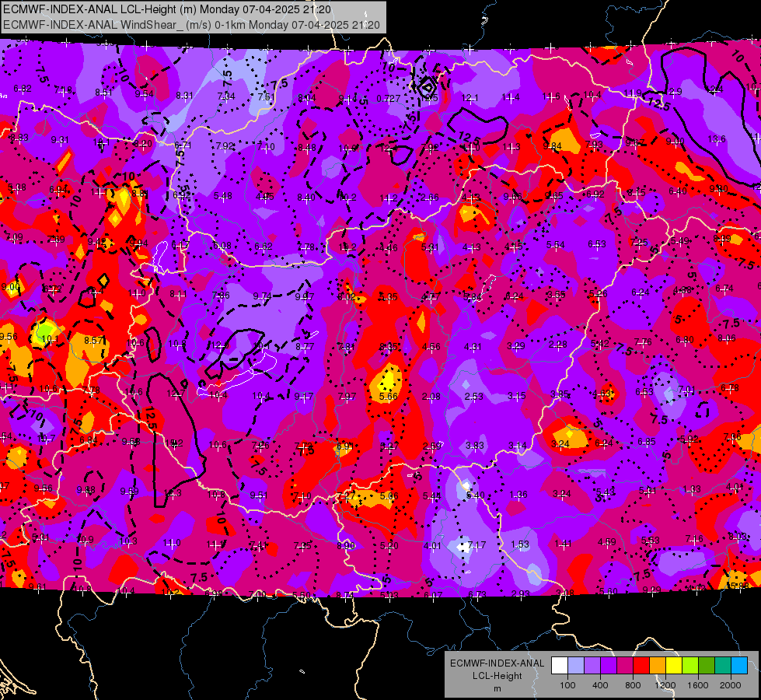Click the lime-green legend swatch left of 1600

690,666
